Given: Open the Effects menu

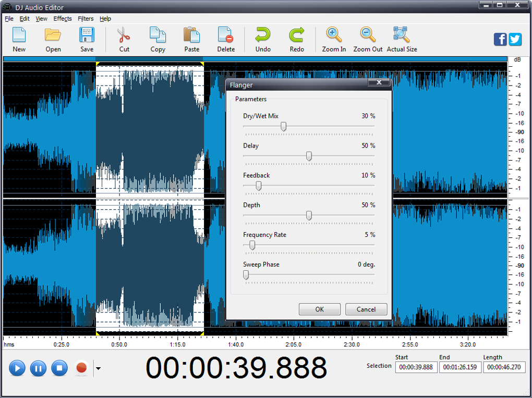Looking at the screenshot, I should point(63,19).
